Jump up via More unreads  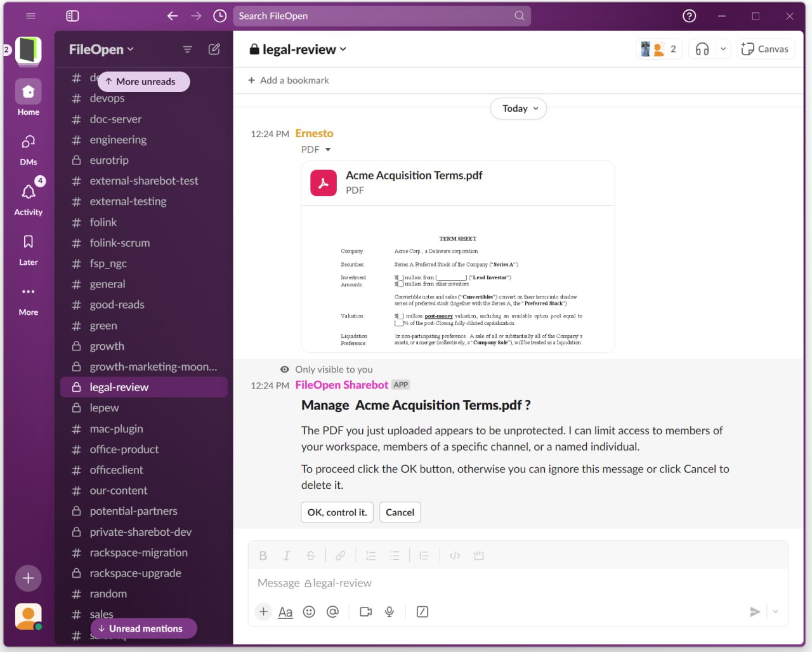pos(143,81)
